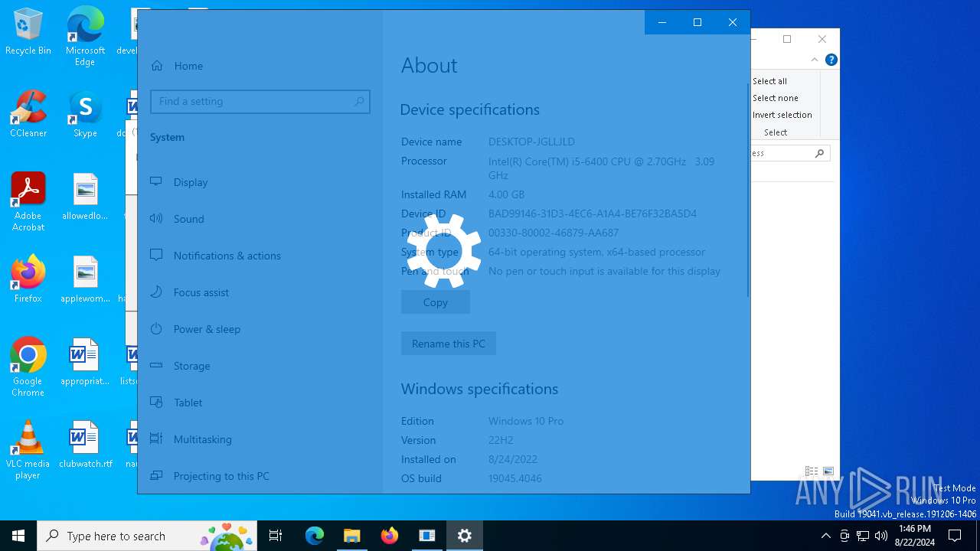Screen dimensions: 980x551
Task: Click Select none in File Explorer
Action: tap(775, 98)
